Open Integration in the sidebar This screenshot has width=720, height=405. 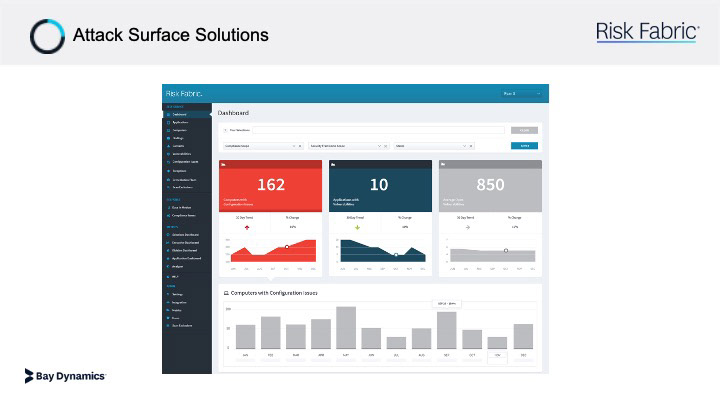180,303
